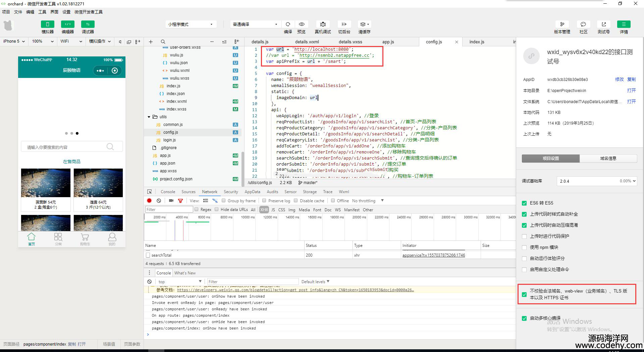644x352 pixels.
Task: Open the community (社区) icon
Action: [x=583, y=24]
